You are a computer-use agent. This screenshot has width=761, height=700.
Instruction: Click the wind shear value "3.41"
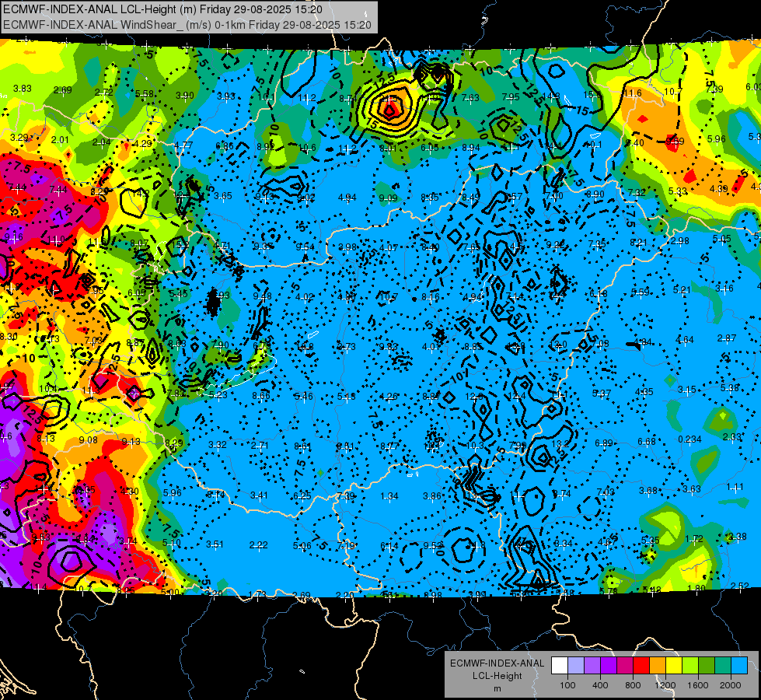click(x=259, y=495)
